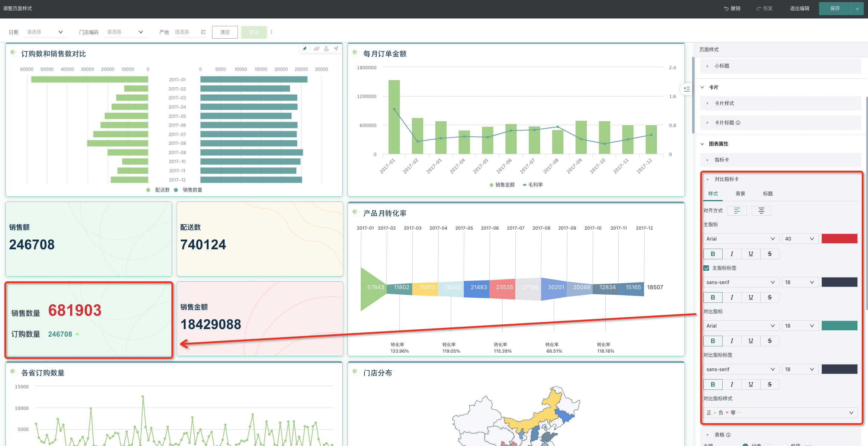Image resolution: width=868 pixels, height=446 pixels.
Task: Open 对比指标 font size dropdown
Action: click(800, 326)
